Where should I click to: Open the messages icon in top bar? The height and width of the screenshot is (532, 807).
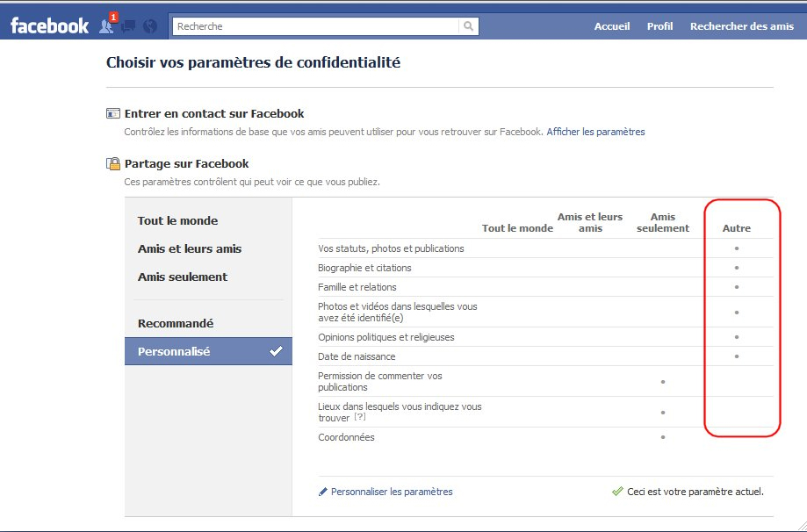coord(129,26)
